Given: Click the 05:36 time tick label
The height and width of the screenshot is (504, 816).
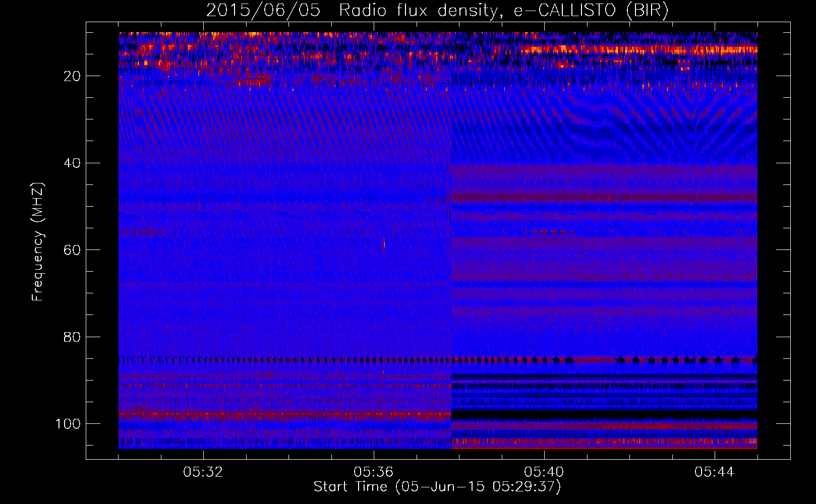Looking at the screenshot, I should click(x=374, y=472).
